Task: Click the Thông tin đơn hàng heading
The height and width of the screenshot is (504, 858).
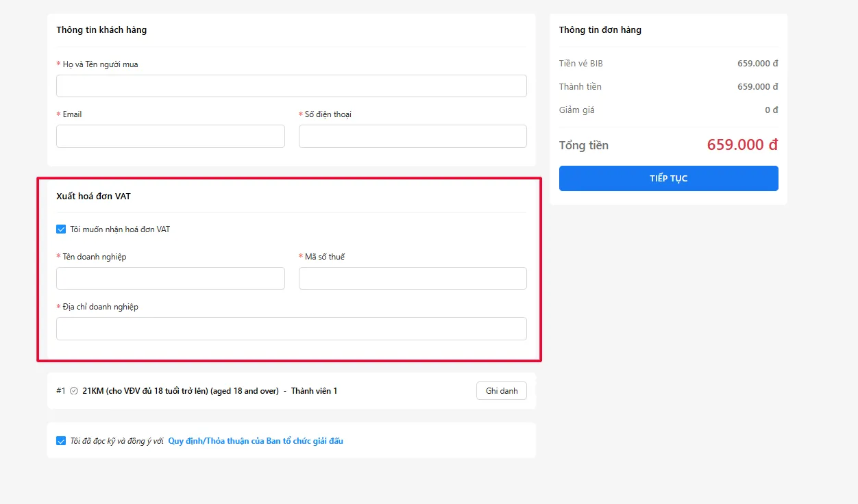Action: tap(600, 30)
